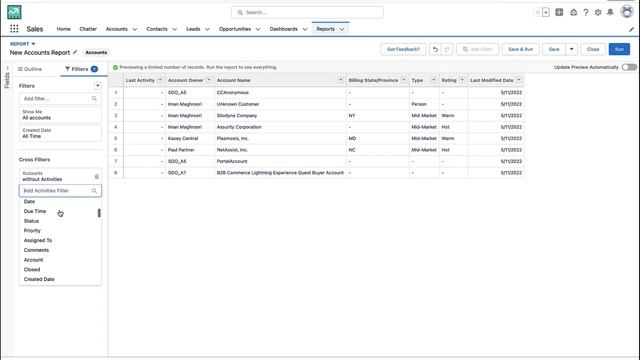Click the global Search field
Viewport: 640px width, 360px height.
307,12
